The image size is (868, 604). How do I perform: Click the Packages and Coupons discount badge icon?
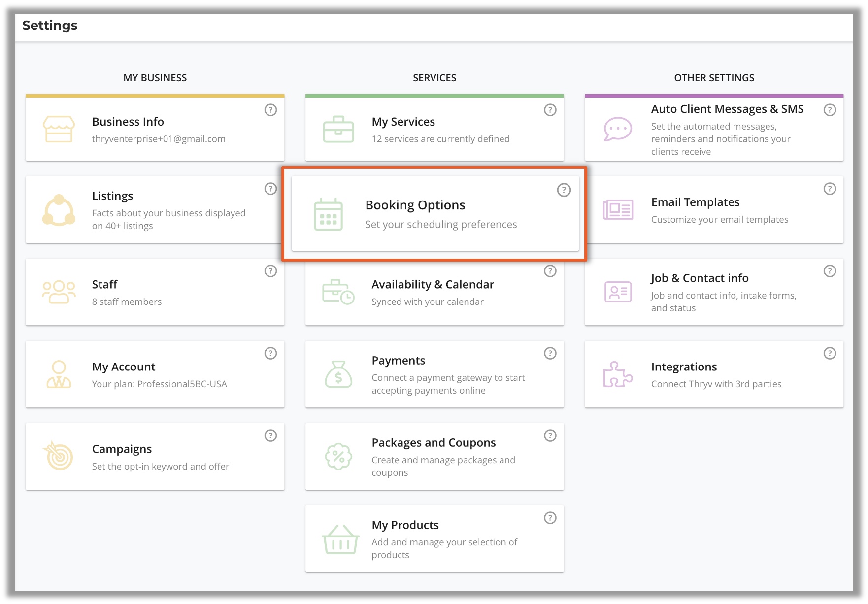[x=338, y=457]
